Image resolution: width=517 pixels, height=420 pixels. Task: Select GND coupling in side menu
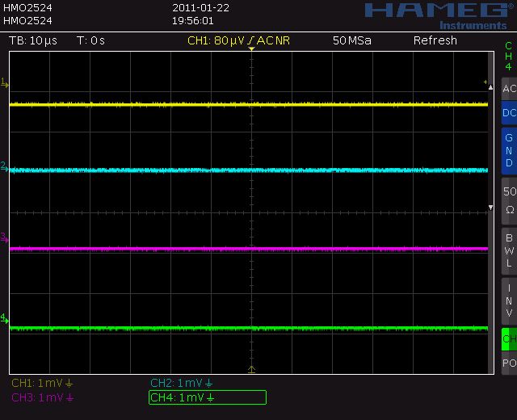[x=508, y=150]
